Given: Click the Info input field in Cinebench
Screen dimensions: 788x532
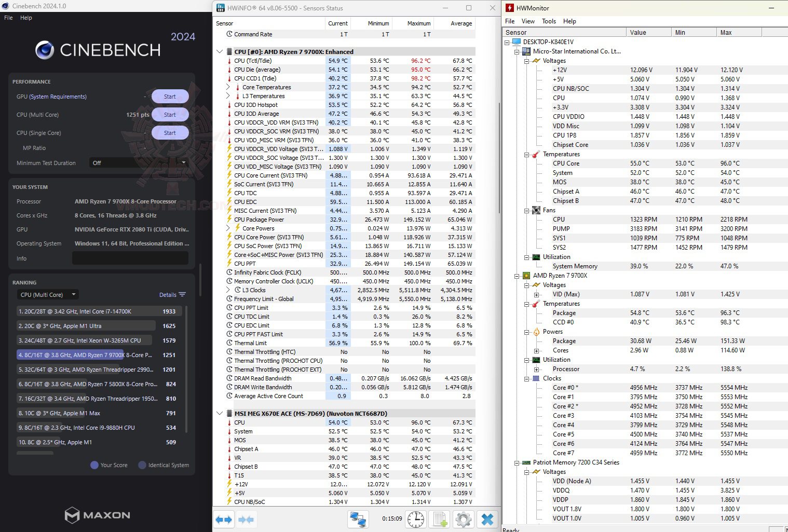Looking at the screenshot, I should click(130, 258).
